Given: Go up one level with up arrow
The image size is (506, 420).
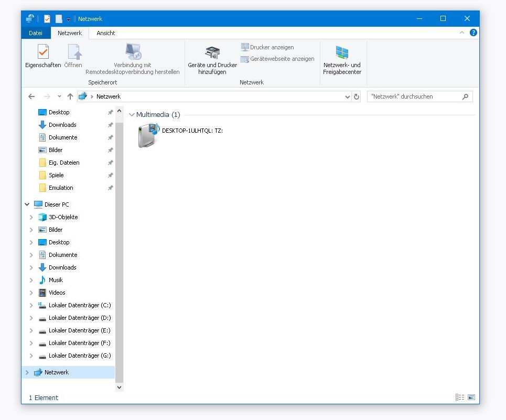Looking at the screenshot, I should pos(70,96).
